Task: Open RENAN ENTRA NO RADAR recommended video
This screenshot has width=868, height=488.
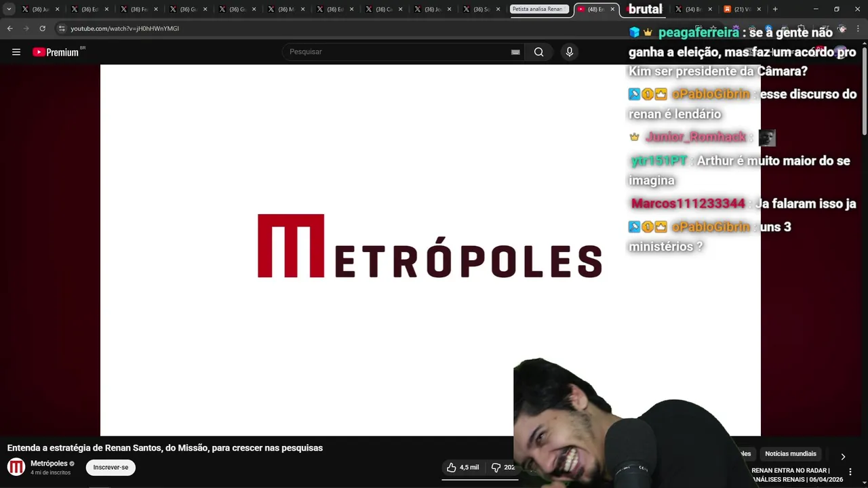Action: 797,474
